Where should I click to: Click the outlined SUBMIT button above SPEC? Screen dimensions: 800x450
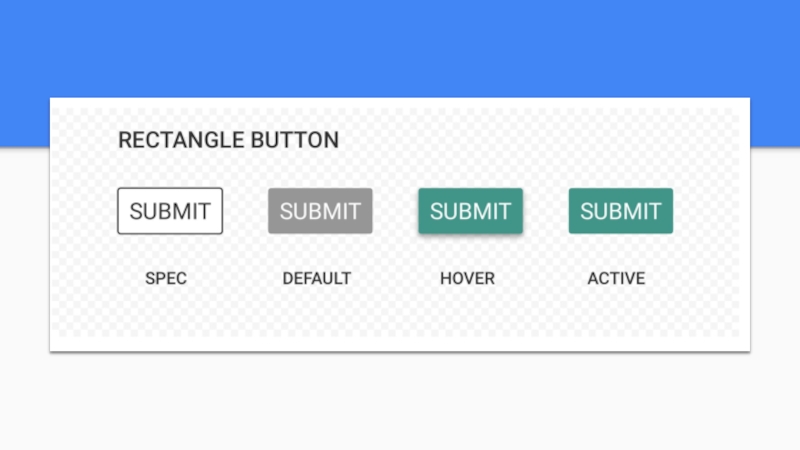170,211
